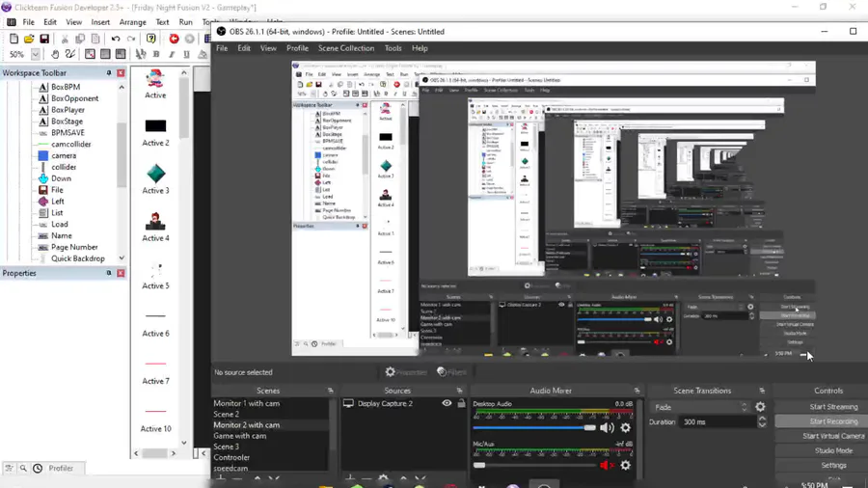868x488 pixels.
Task: Click the Profiler clock icon at bottom
Action: [x=38, y=468]
